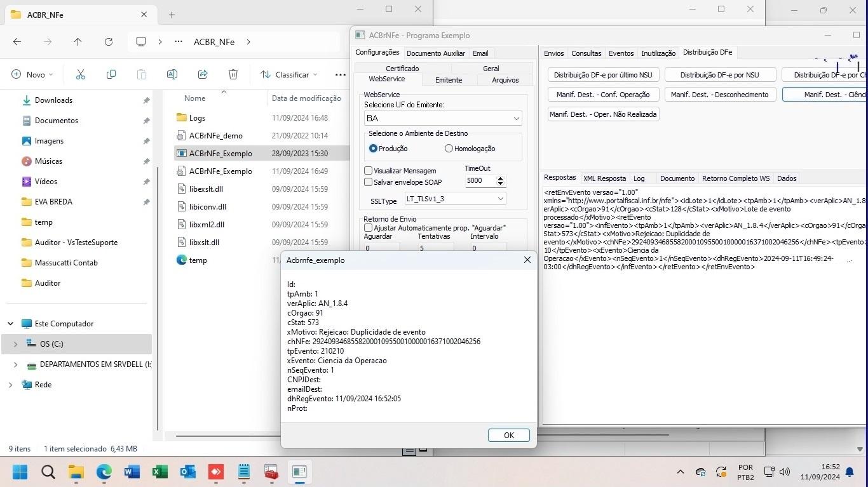Open Downloads in the navigation pane
Screen dimensions: 868x487
click(x=53, y=100)
